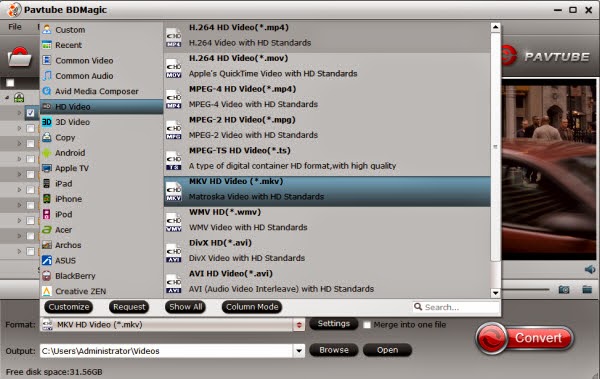Check the second title checkbox
Viewport: 600px width, 379px height.
[x=31, y=128]
